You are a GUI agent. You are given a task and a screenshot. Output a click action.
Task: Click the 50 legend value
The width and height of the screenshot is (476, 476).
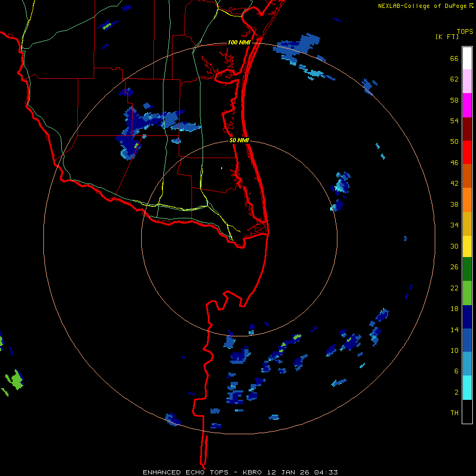coord(454,141)
